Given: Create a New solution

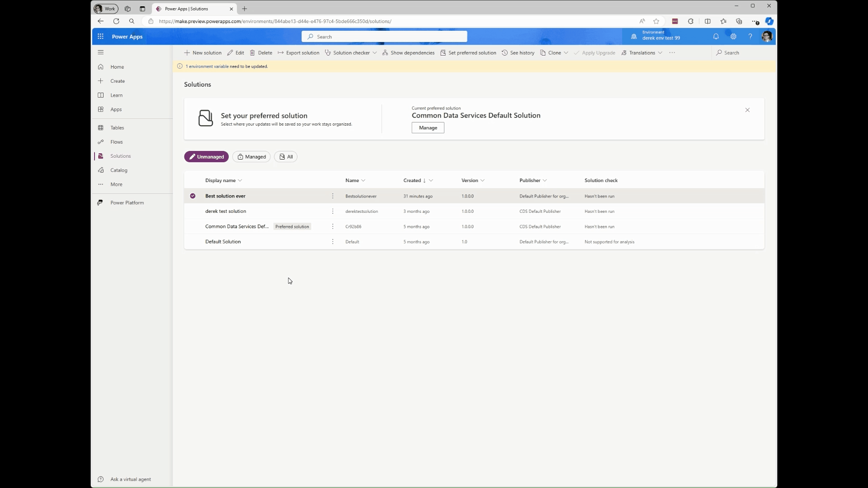Looking at the screenshot, I should point(202,52).
